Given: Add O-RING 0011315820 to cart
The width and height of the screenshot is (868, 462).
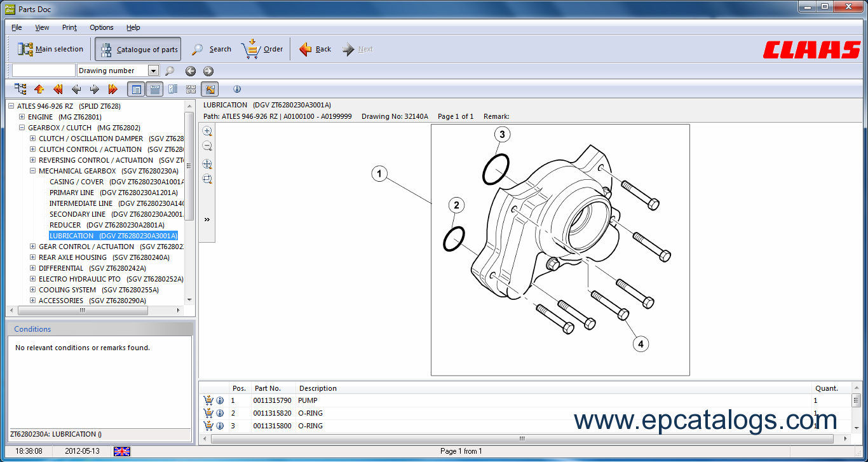Looking at the screenshot, I should click(208, 413).
